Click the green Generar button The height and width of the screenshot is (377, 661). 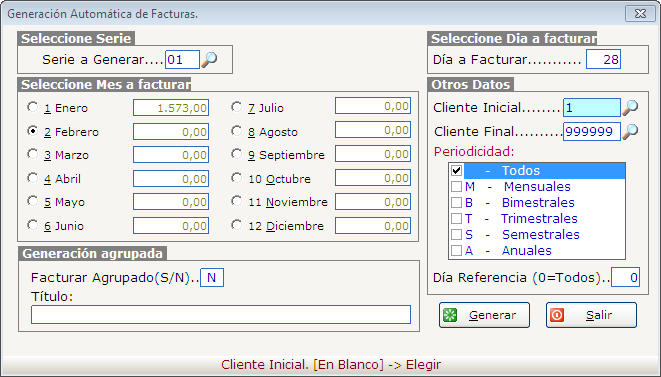point(484,315)
